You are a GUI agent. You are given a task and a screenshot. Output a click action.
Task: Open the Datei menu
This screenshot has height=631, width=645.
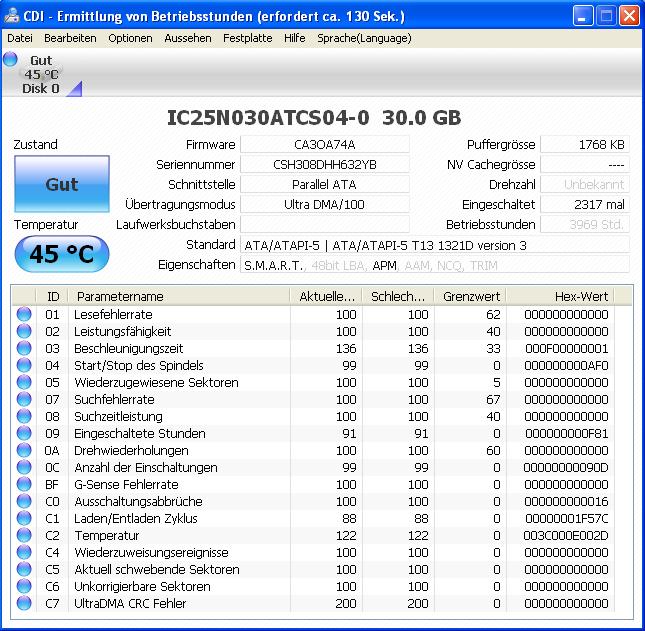pos(20,38)
